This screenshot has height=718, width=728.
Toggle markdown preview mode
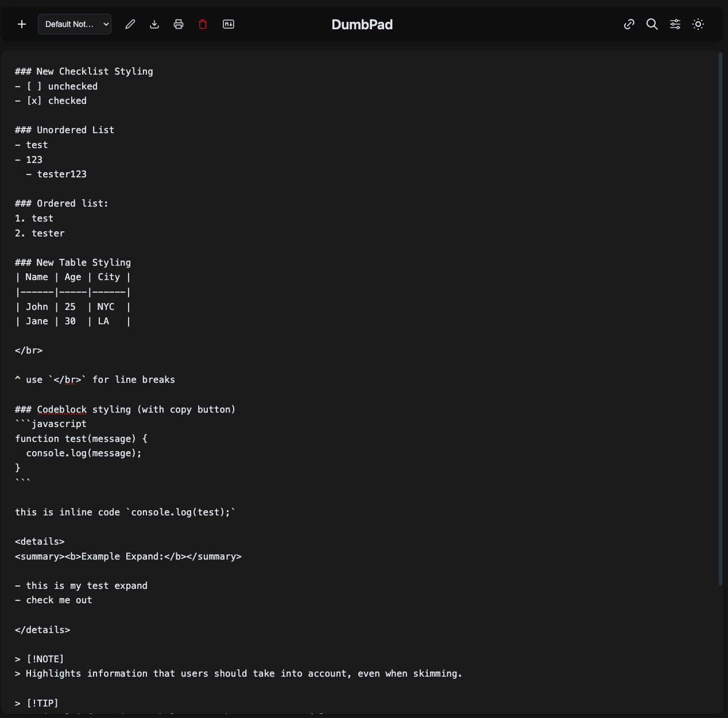click(x=229, y=24)
